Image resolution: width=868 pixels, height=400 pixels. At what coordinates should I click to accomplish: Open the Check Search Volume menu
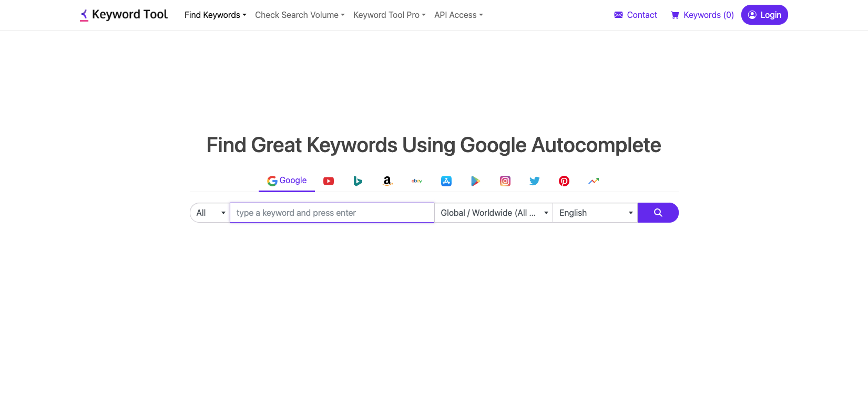(x=300, y=15)
